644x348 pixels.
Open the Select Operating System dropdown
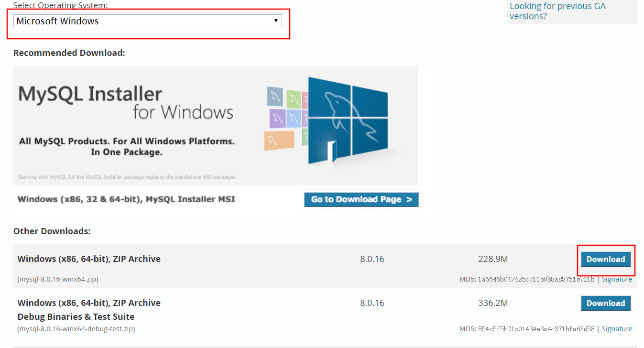pos(147,21)
